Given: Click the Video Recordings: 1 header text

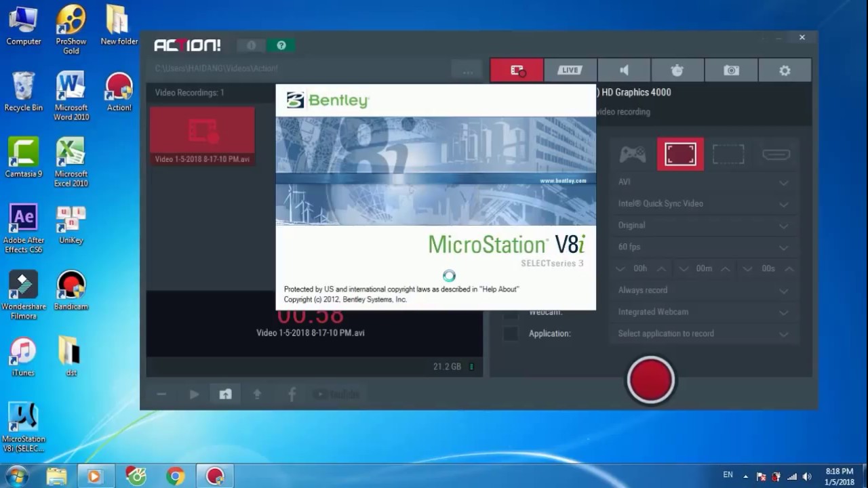Looking at the screenshot, I should [x=189, y=92].
